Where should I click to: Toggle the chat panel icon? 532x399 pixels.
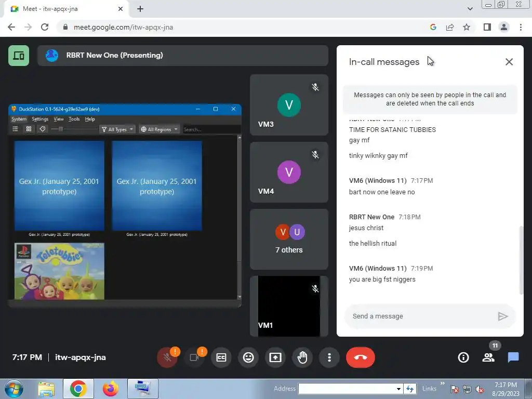[x=513, y=357]
